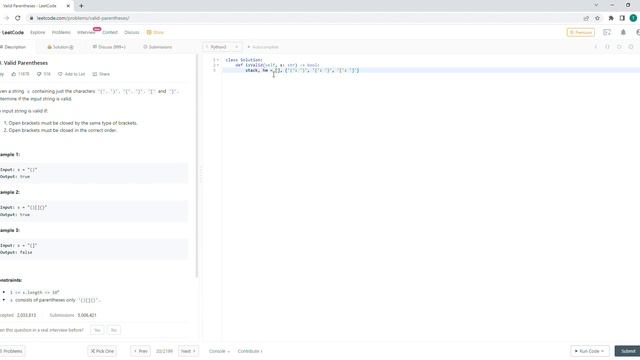Click line 3 of the code editor
This screenshot has width=640, height=360.
tap(431, 70)
